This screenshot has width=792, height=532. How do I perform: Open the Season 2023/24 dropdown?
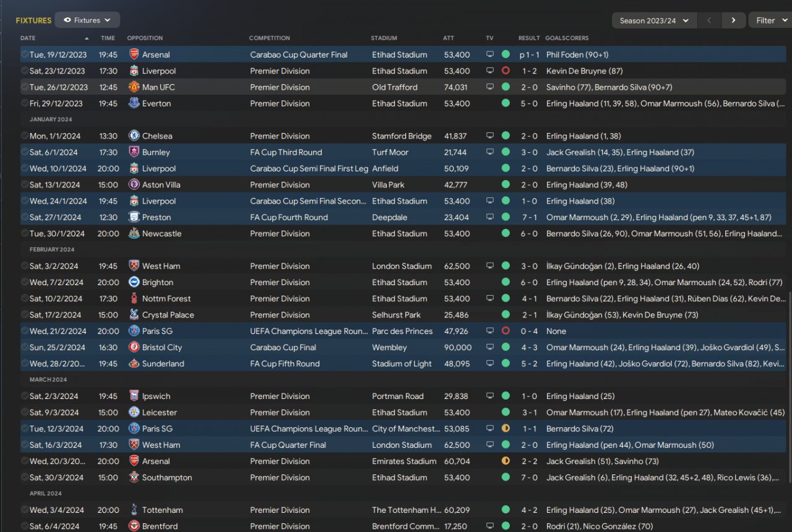pyautogui.click(x=655, y=20)
